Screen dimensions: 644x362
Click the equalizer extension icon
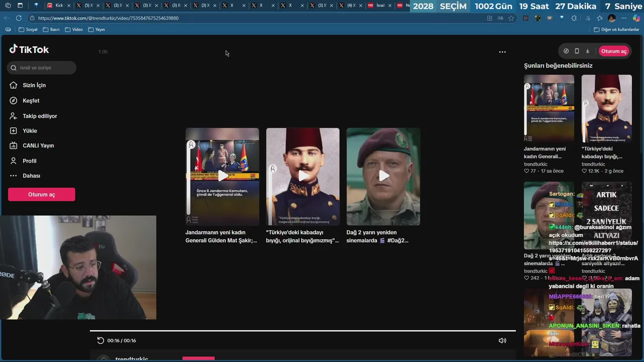click(x=525, y=18)
